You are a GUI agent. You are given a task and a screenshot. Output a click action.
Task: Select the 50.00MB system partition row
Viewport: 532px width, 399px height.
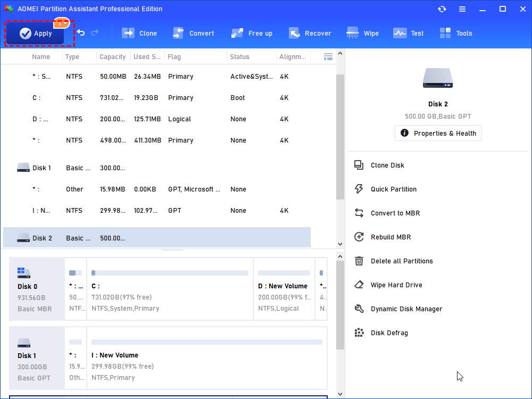point(157,77)
